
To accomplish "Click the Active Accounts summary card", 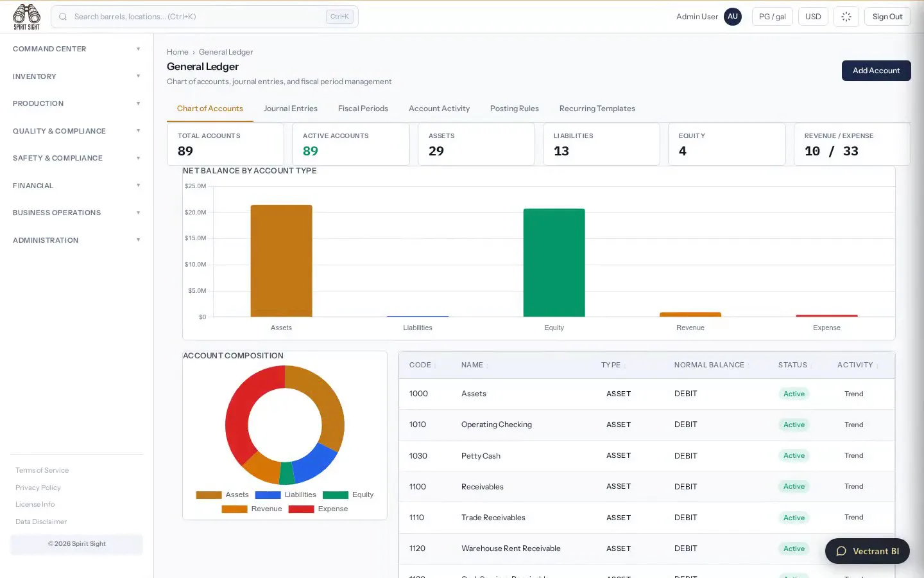I will [x=350, y=144].
